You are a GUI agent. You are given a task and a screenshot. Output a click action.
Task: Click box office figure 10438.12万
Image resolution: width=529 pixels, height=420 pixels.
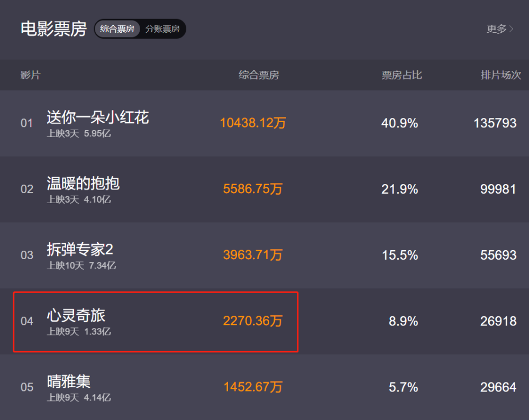pos(253,123)
